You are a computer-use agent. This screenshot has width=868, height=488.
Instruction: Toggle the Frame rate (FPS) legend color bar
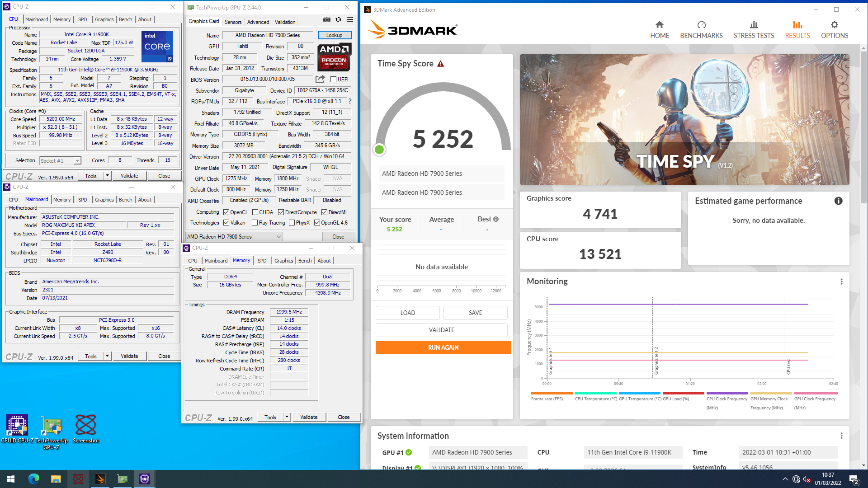click(552, 393)
